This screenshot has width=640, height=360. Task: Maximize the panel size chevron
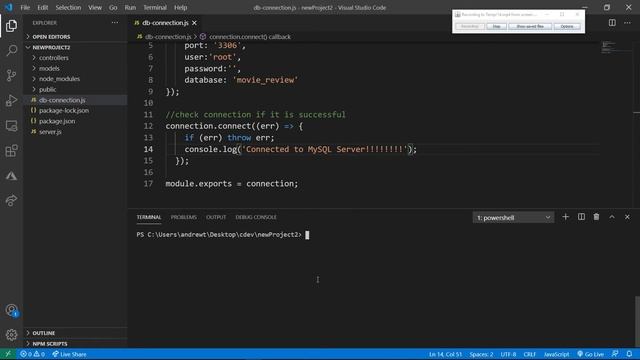(612, 217)
